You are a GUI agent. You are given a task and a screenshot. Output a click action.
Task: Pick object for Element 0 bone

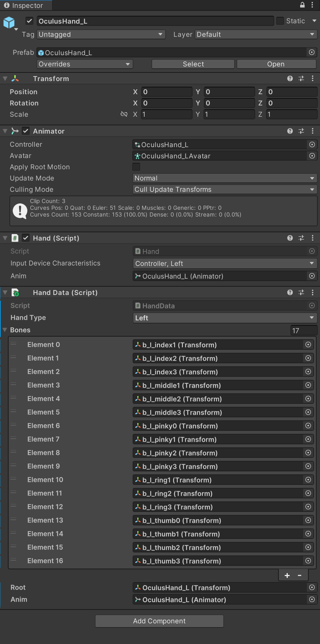tap(308, 345)
